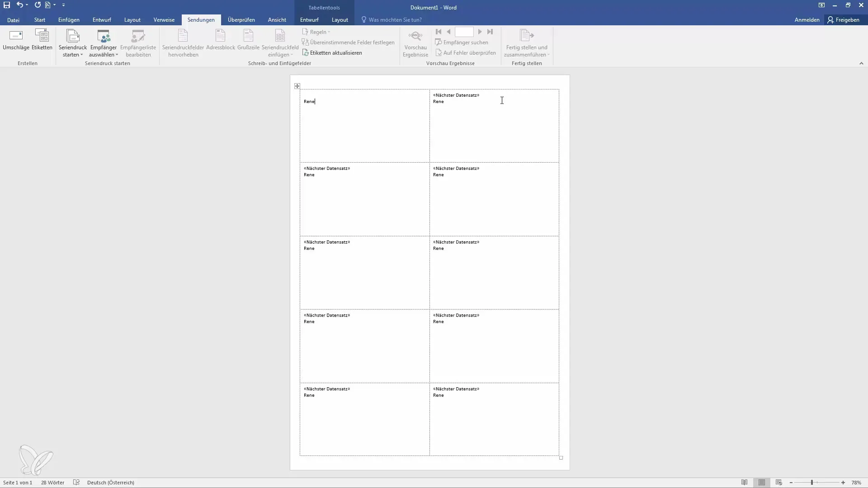This screenshot has height=488, width=868.
Task: Click the record number field
Action: coord(464,32)
